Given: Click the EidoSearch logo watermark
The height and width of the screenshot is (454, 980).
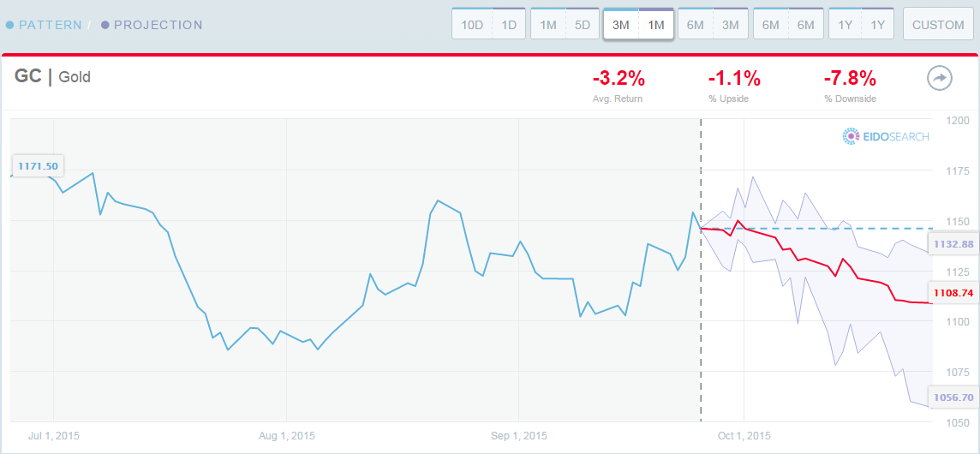Looking at the screenshot, I should tap(887, 136).
